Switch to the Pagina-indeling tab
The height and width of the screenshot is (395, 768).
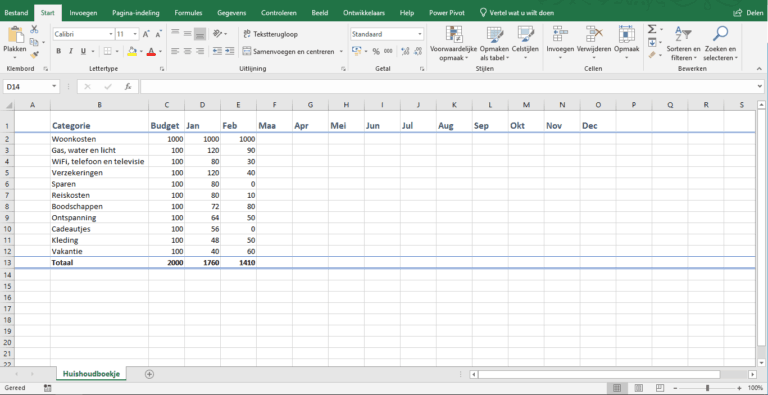point(136,13)
